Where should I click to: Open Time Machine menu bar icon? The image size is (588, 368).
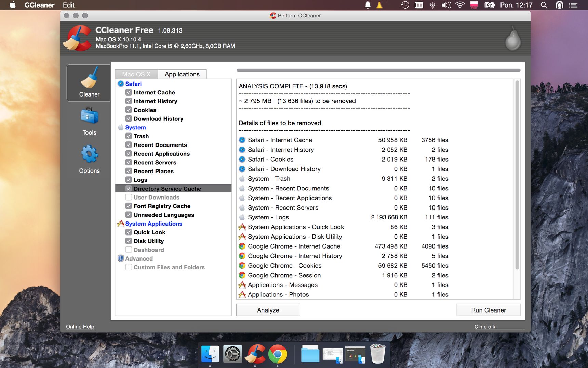(405, 5)
